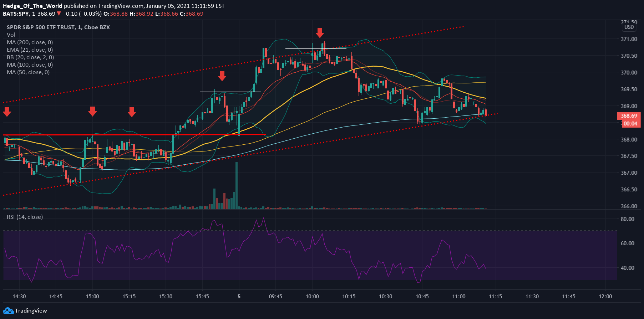This screenshot has width=644, height=319.
Task: Select the MA (200, close, 0) indicator legend
Action: click(x=30, y=42)
